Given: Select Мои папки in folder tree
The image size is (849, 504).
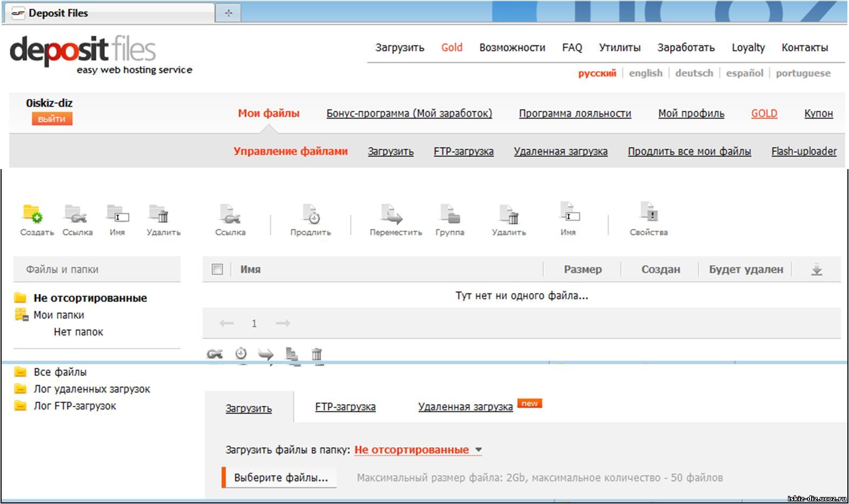Looking at the screenshot, I should (x=59, y=315).
